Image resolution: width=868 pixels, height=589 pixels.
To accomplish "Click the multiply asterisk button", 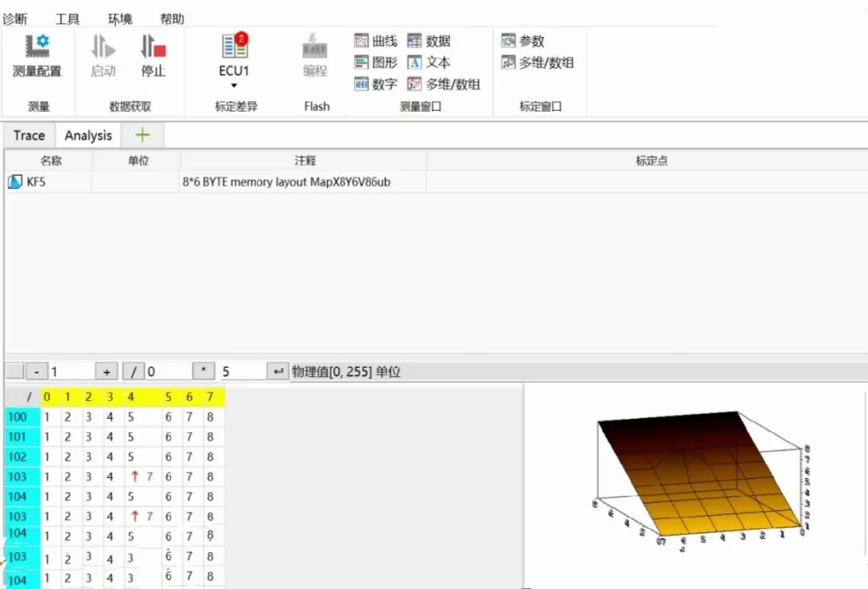I will coord(203,371).
